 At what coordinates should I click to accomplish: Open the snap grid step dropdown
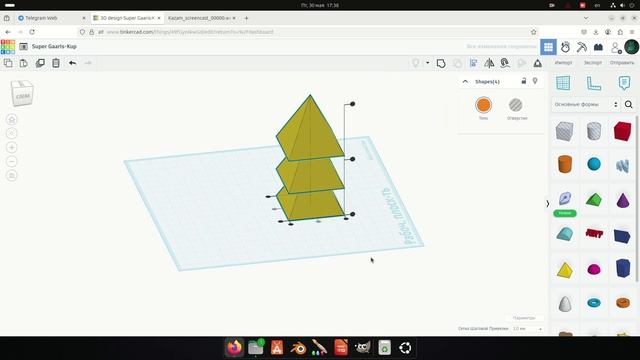click(528, 329)
